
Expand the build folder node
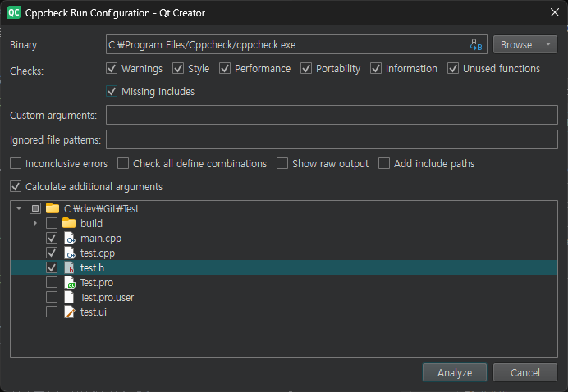(35, 223)
